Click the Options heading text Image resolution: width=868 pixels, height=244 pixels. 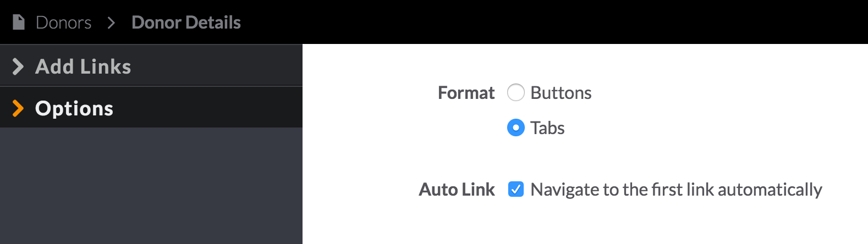74,108
